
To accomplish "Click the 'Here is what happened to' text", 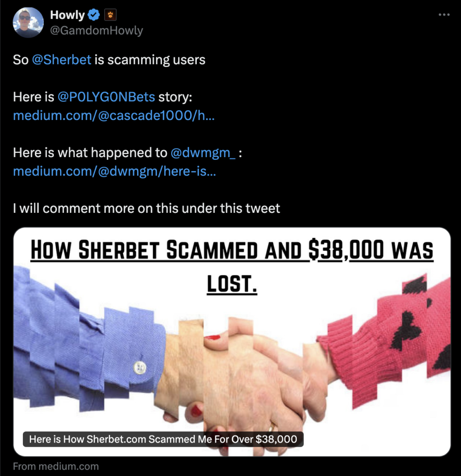I will 90,152.
